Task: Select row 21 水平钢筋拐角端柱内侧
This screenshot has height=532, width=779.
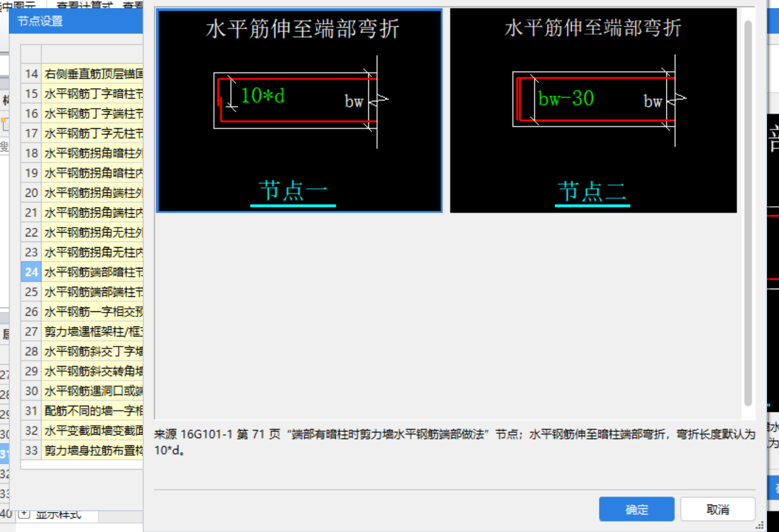Action: coord(93,213)
